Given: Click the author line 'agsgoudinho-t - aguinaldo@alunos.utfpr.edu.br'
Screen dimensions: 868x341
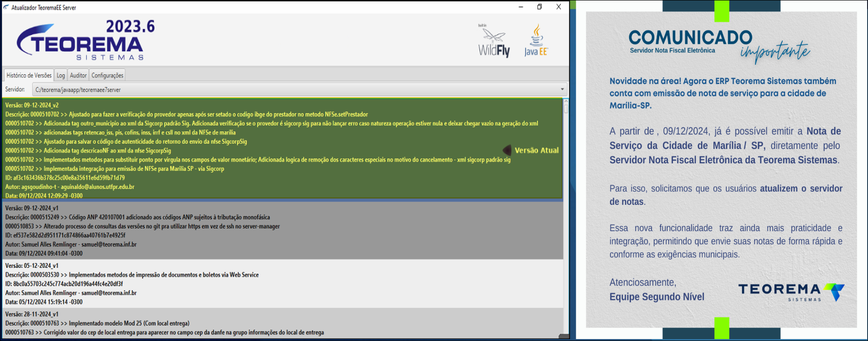Looking at the screenshot, I should click(70, 187).
